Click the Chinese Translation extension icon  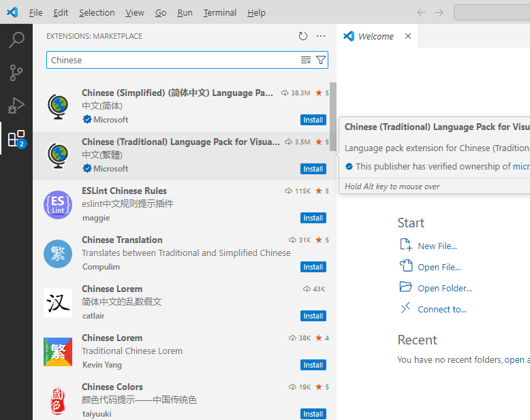[x=58, y=254]
